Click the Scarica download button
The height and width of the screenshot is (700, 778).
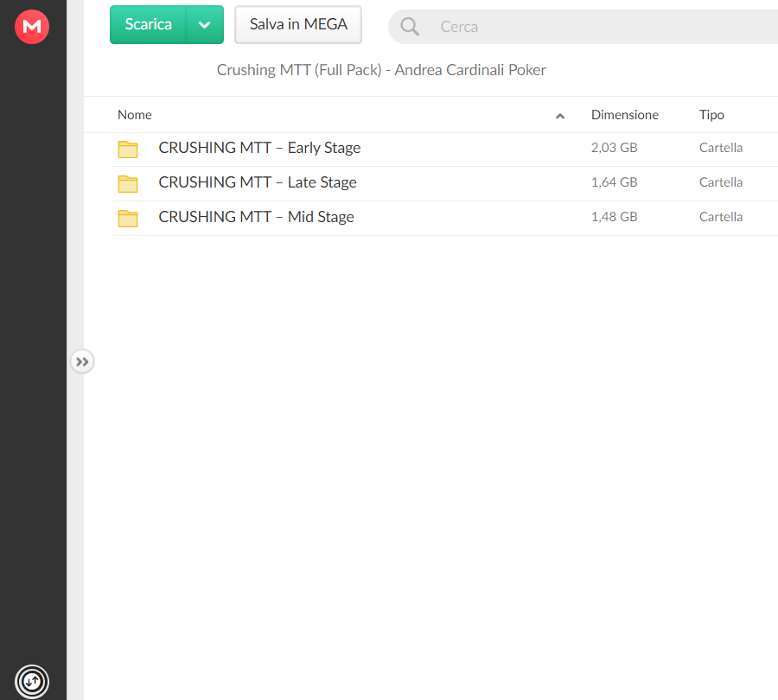coord(148,25)
